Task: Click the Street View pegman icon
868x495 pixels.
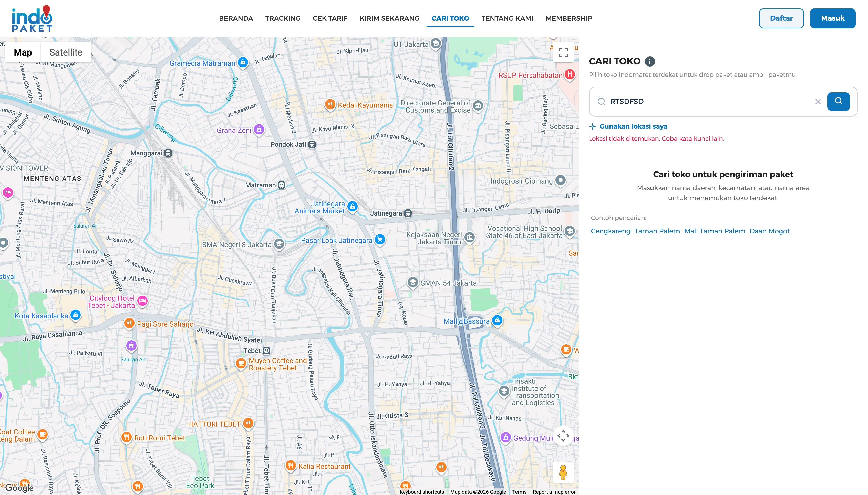Action: click(x=563, y=472)
